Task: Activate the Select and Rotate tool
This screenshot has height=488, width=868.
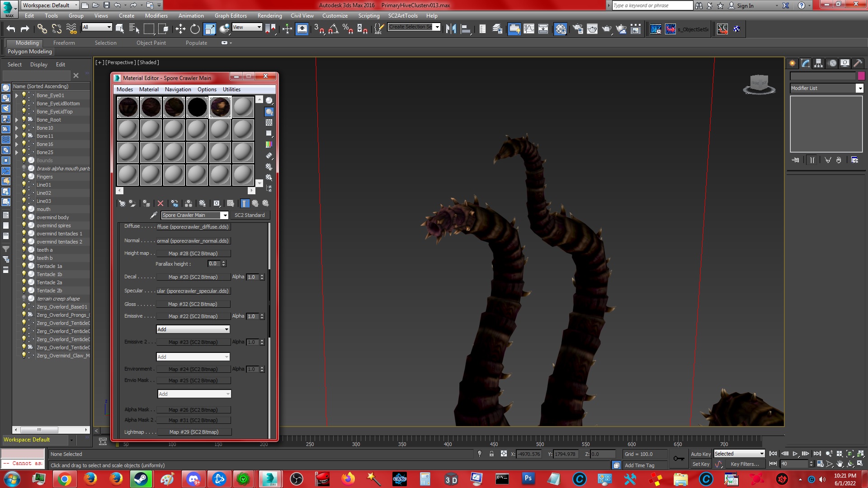Action: click(195, 29)
